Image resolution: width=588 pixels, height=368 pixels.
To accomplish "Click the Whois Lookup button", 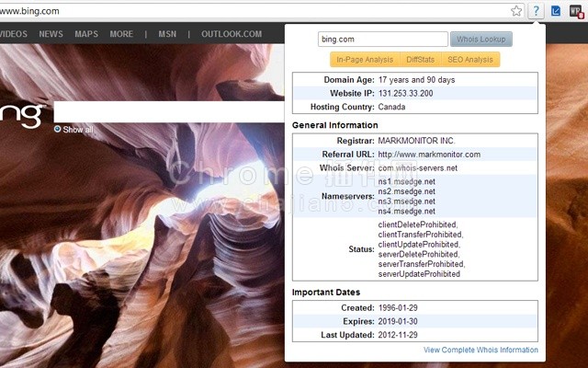I will 481,39.
